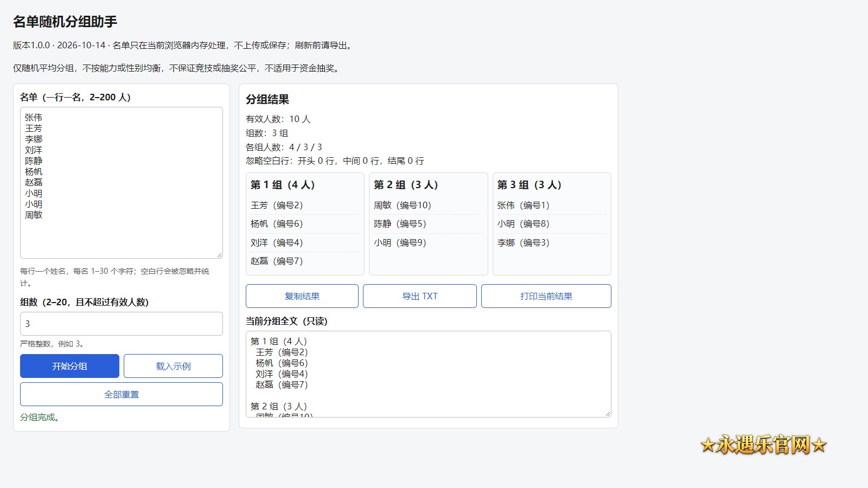Grab the names textarea resize handle
The width and height of the screenshot is (868, 488).
pos(219,255)
